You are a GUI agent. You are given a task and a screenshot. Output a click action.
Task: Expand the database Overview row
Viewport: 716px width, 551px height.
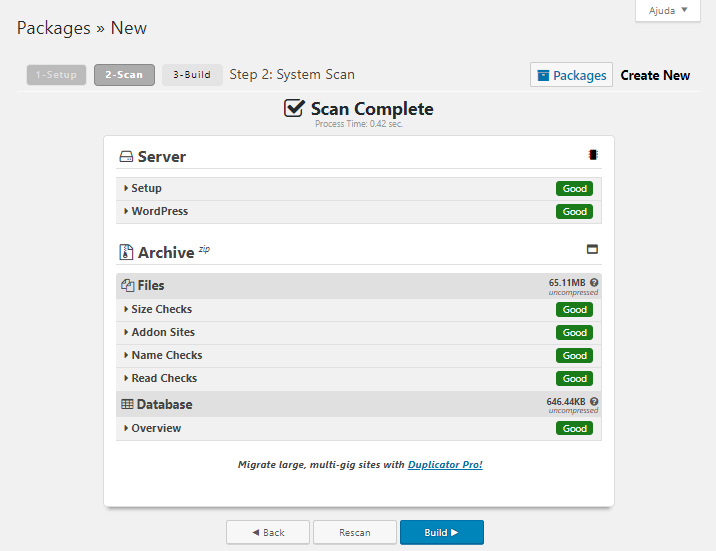click(x=156, y=428)
